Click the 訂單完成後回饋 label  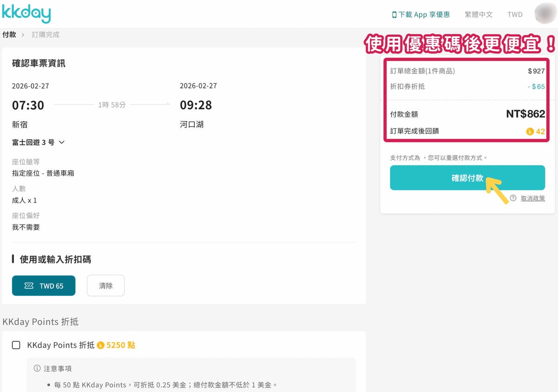tap(414, 131)
